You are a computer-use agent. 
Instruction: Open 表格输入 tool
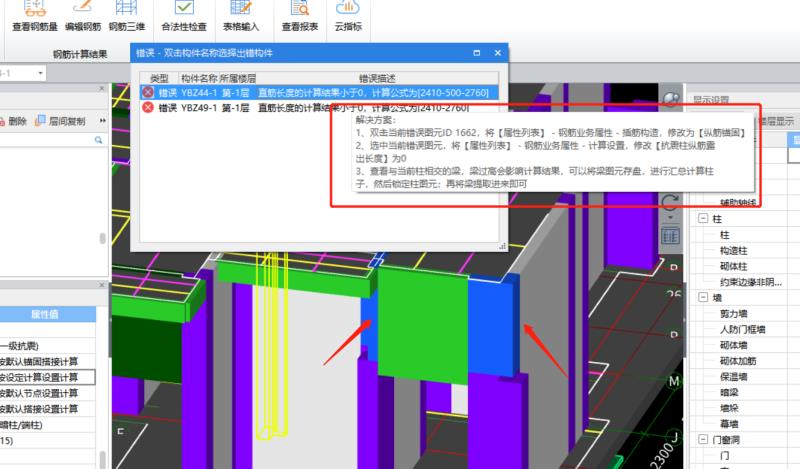(241, 17)
